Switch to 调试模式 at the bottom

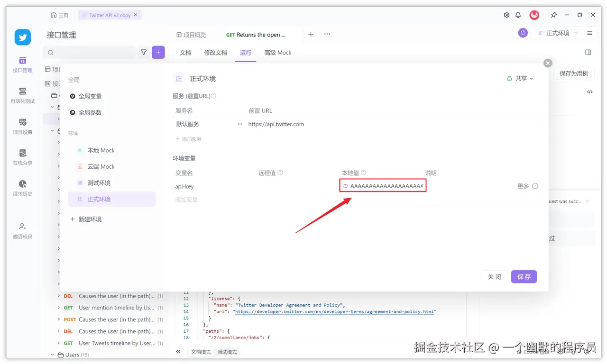click(227, 352)
